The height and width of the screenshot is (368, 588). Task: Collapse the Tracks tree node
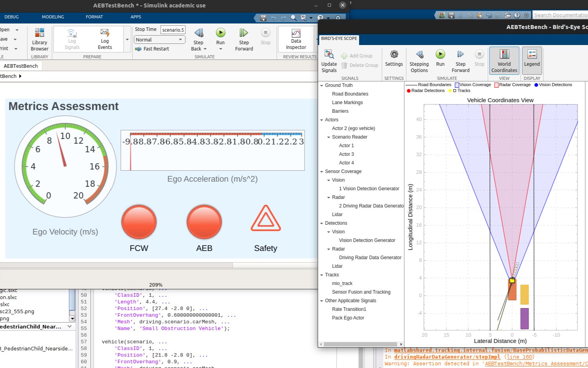tap(322, 275)
